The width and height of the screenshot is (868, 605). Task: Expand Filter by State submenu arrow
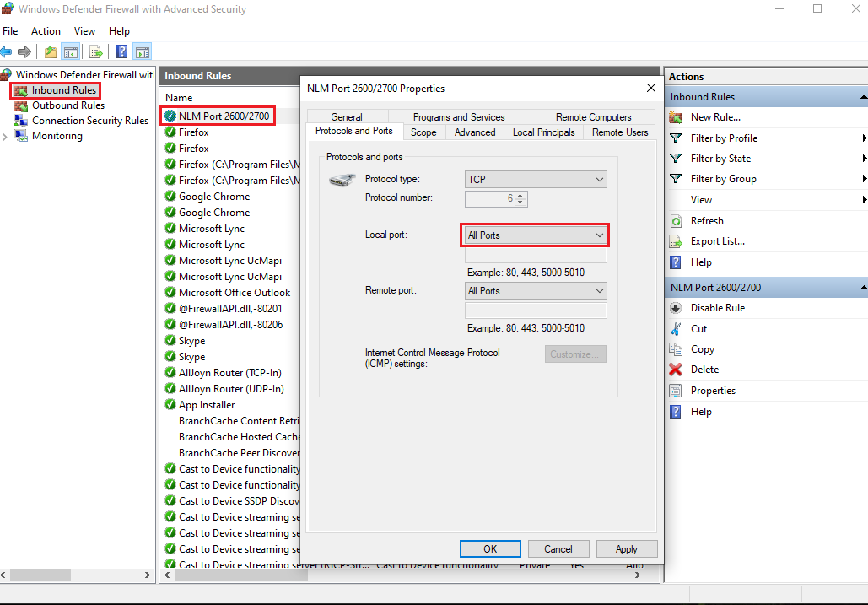[864, 159]
